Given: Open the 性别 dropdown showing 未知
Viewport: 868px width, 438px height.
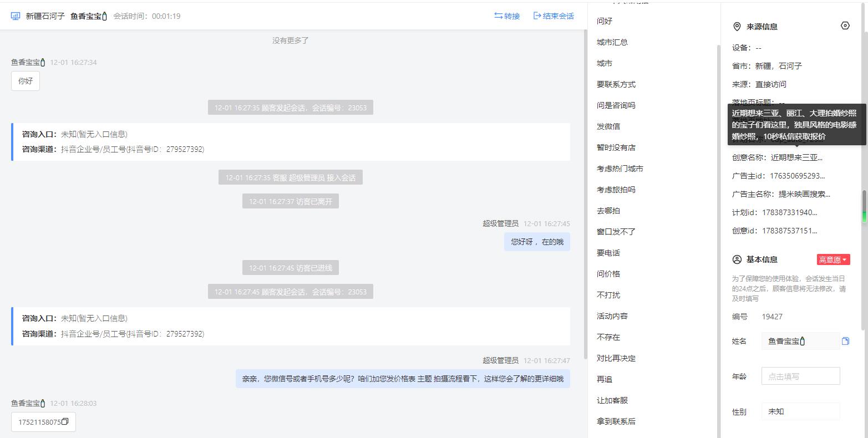Looking at the screenshot, I should coord(800,412).
